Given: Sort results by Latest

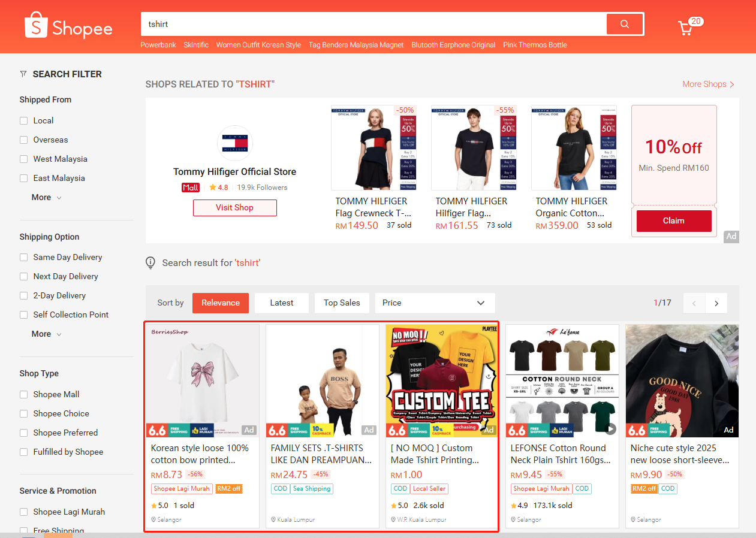Looking at the screenshot, I should pyautogui.click(x=282, y=303).
